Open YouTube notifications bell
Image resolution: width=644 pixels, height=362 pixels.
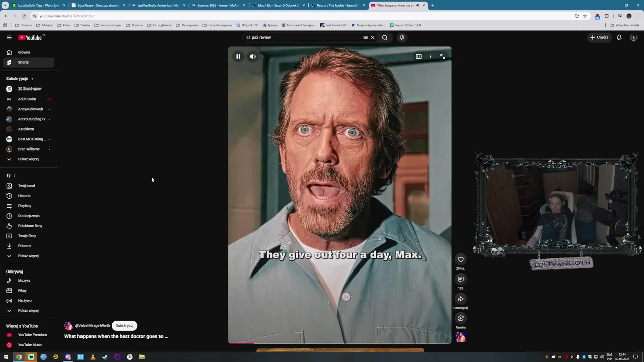tap(619, 37)
